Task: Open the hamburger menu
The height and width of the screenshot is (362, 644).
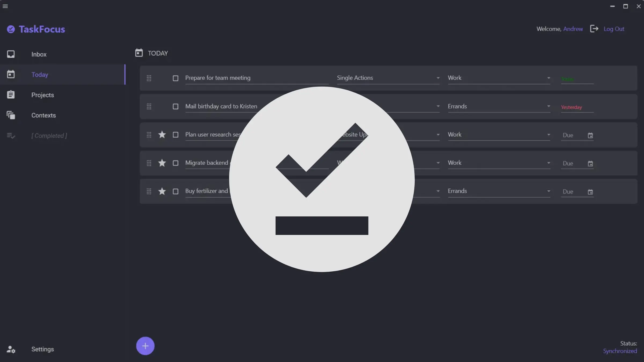Action: pyautogui.click(x=5, y=6)
